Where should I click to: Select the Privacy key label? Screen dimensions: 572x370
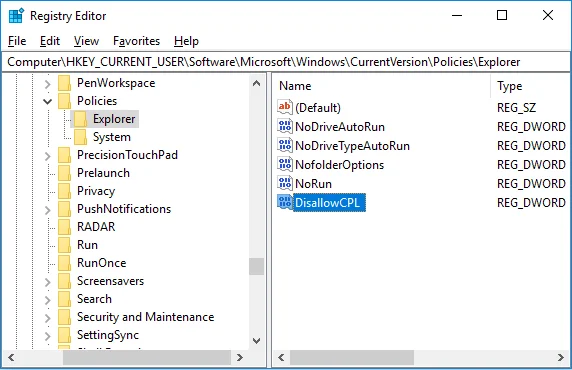96,191
